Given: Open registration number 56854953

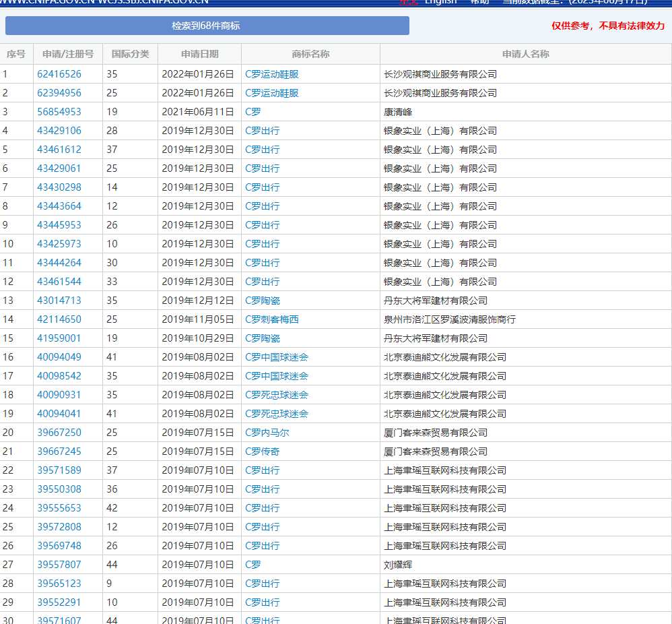Looking at the screenshot, I should click(59, 112).
